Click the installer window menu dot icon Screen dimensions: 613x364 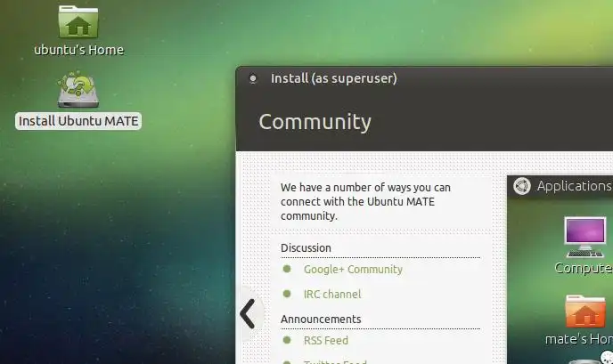[253, 78]
